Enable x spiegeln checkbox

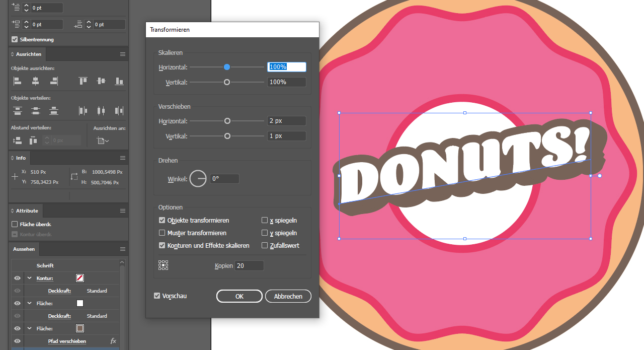pyautogui.click(x=265, y=220)
